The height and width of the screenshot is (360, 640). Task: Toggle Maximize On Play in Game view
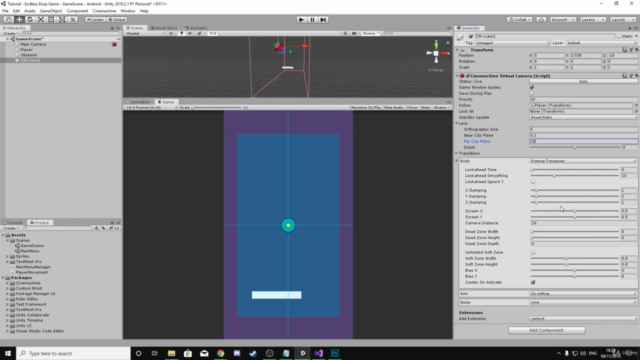point(366,108)
